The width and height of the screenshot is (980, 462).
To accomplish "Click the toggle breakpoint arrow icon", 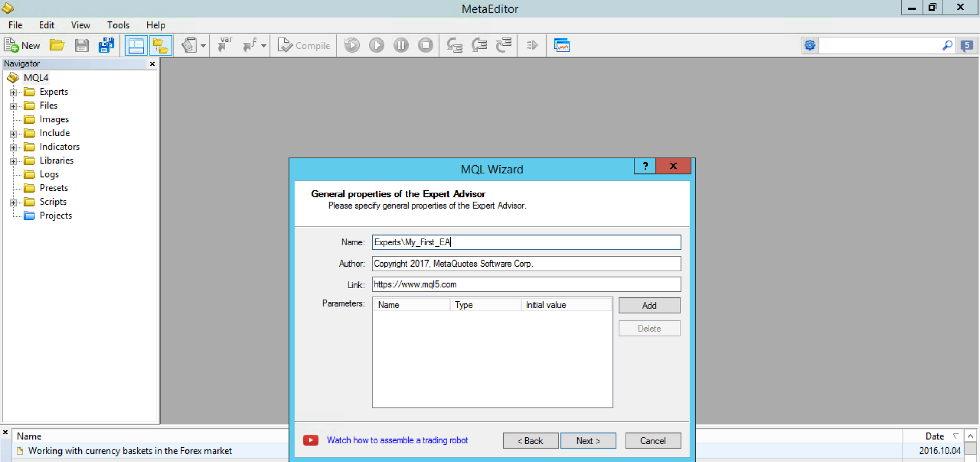I will pyautogui.click(x=532, y=45).
